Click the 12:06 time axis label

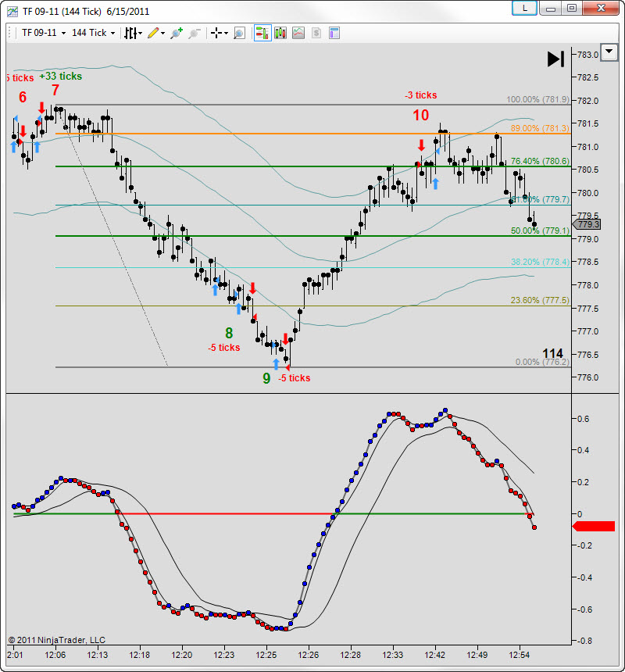point(55,655)
